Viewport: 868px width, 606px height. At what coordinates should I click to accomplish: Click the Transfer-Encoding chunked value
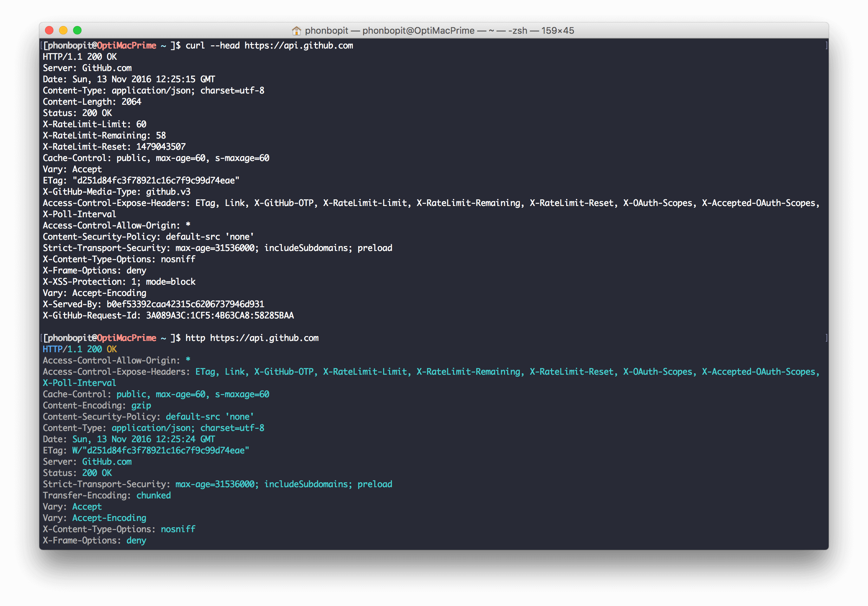tap(154, 496)
